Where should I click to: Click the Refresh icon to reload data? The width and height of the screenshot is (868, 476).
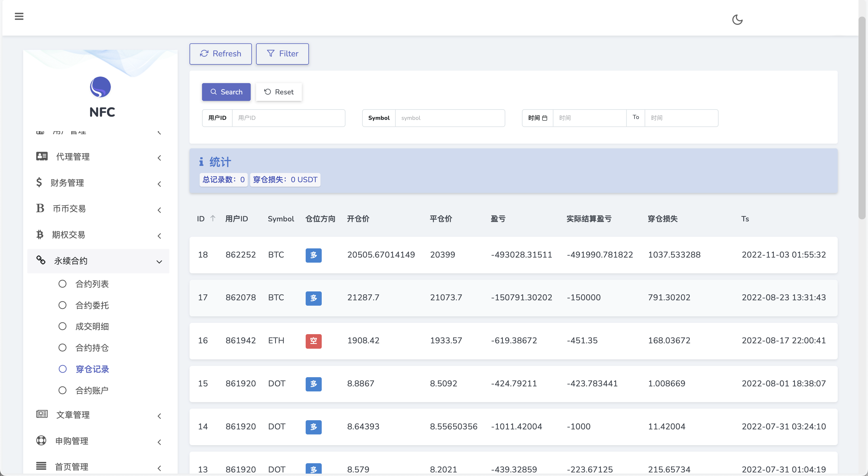point(204,53)
